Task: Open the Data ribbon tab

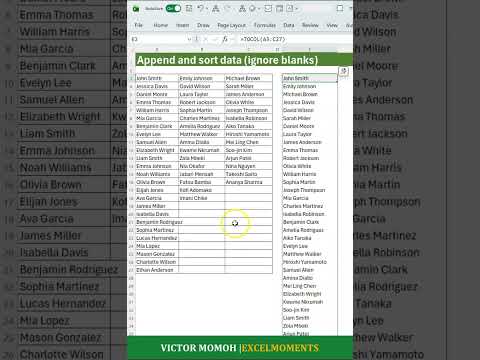Action: pos(289,25)
